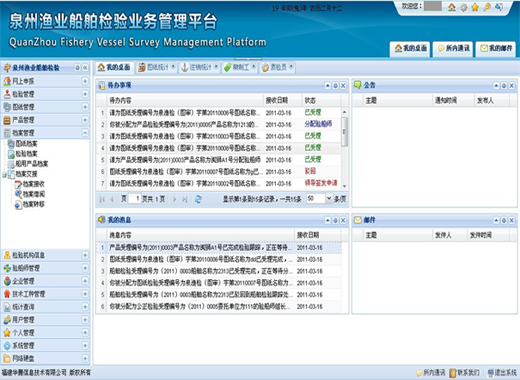Switch to the 我的桌面 content tab
The image size is (520, 380).
(114, 67)
